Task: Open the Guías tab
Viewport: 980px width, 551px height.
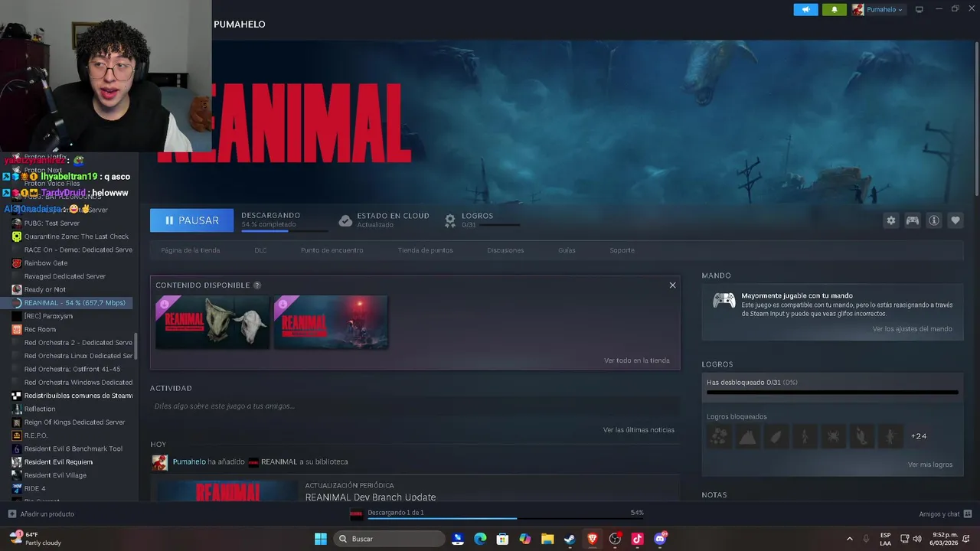Action: point(567,250)
